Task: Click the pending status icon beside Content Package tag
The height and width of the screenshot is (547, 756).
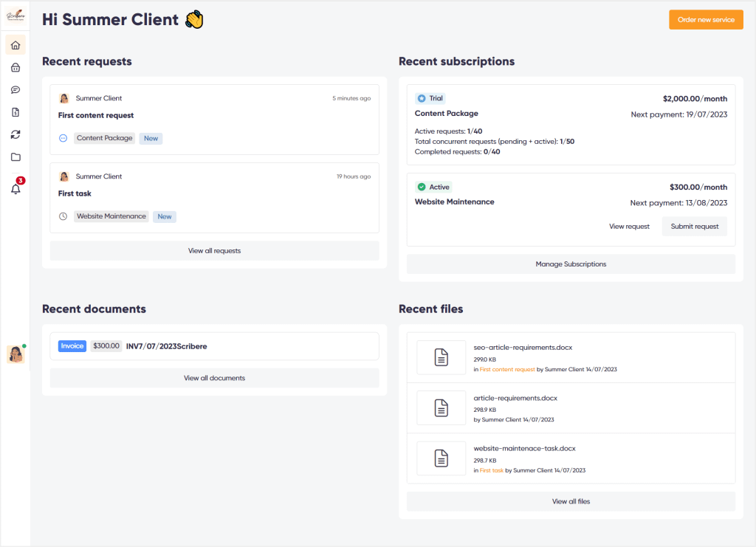Action: coord(63,138)
